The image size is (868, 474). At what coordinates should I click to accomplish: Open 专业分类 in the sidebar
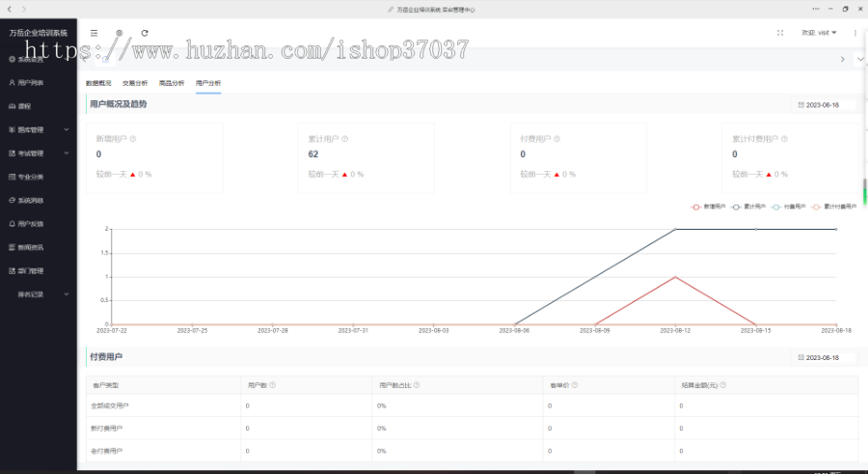click(25, 177)
